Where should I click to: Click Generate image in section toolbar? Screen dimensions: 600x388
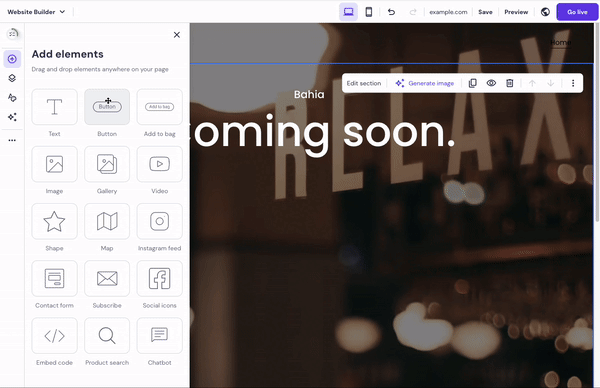click(425, 83)
